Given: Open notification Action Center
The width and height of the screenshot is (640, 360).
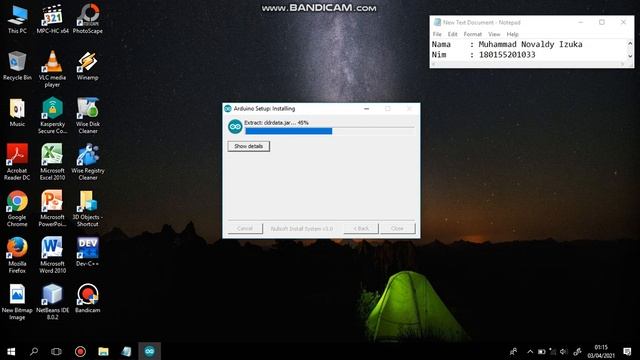Looking at the screenshot, I should click(627, 351).
